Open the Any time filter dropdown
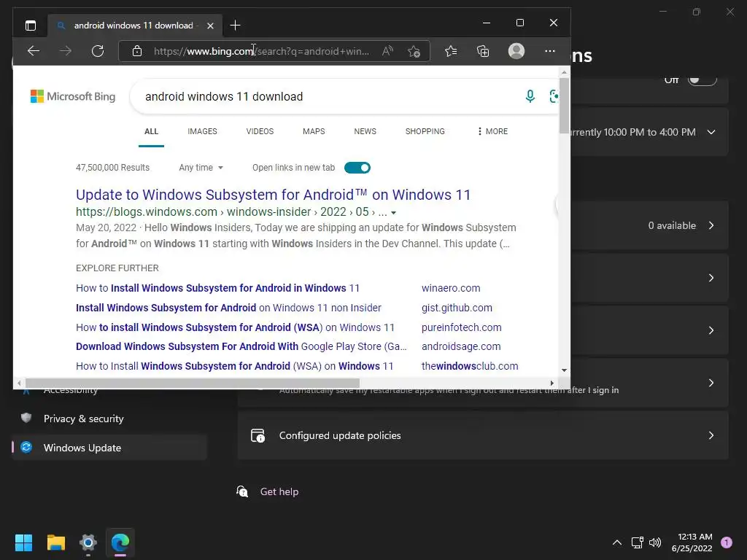747x560 pixels. 201,168
